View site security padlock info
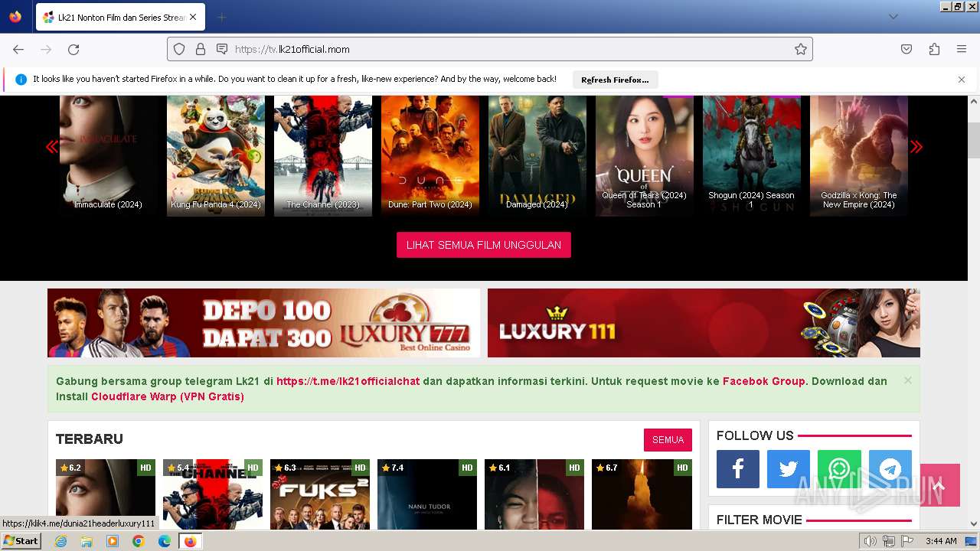This screenshot has height=551, width=980. [201, 49]
